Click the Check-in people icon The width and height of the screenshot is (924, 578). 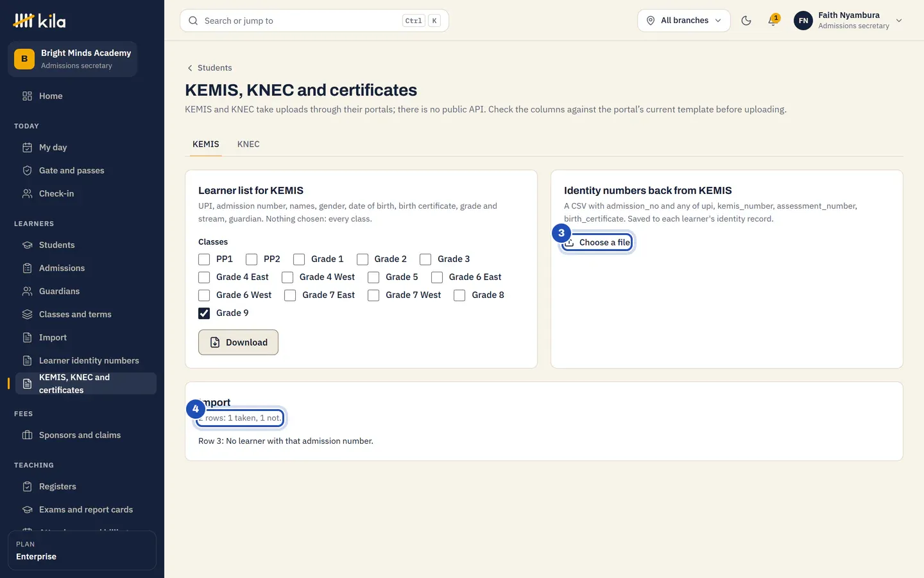pos(27,193)
